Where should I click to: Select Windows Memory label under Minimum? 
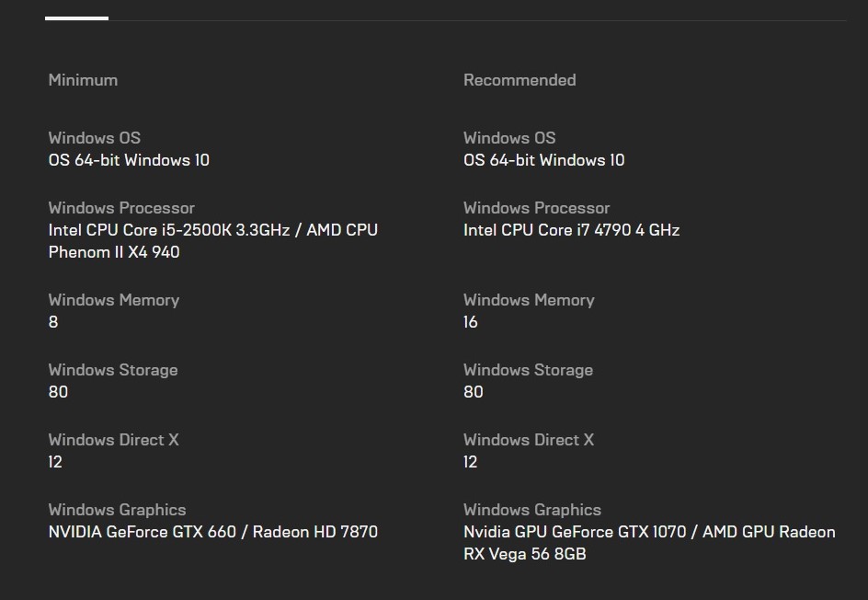pyautogui.click(x=113, y=300)
